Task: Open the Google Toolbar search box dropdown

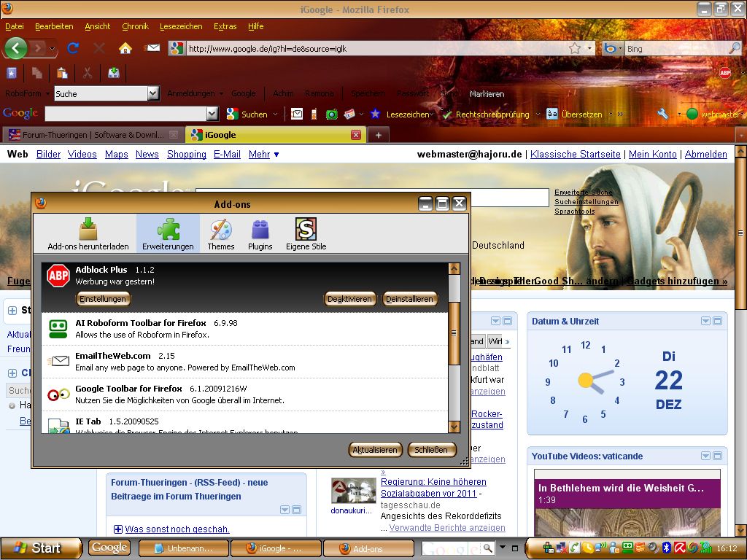Action: point(212,114)
